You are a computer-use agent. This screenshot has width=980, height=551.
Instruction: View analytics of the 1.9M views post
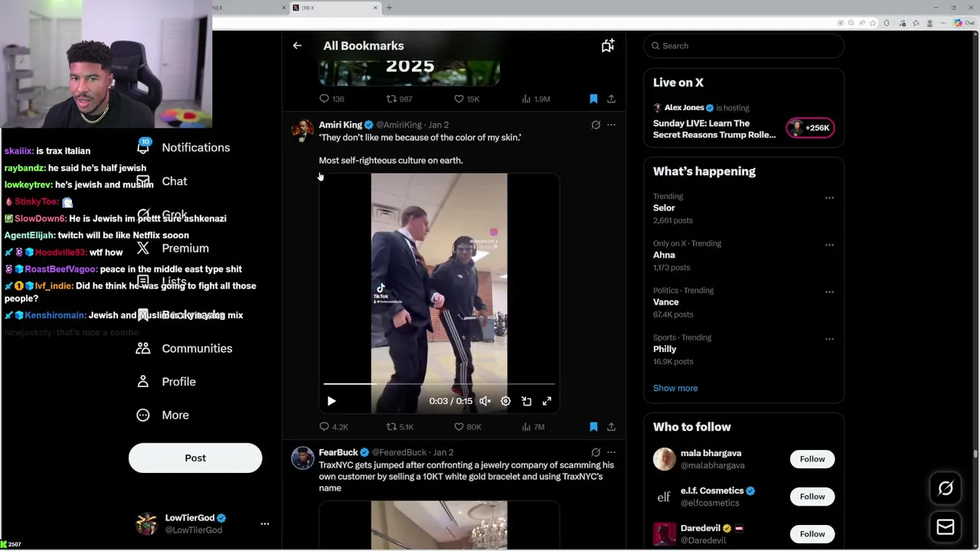click(x=535, y=99)
